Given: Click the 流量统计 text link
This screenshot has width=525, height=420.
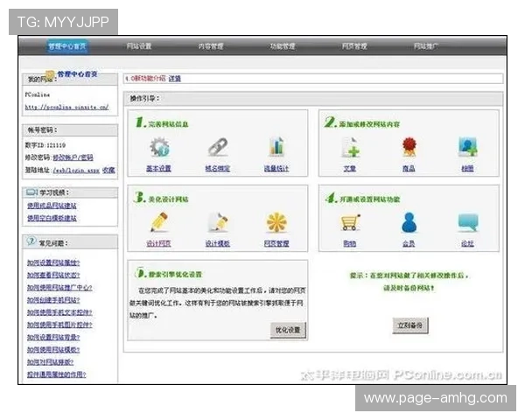Looking at the screenshot, I should point(276,169).
